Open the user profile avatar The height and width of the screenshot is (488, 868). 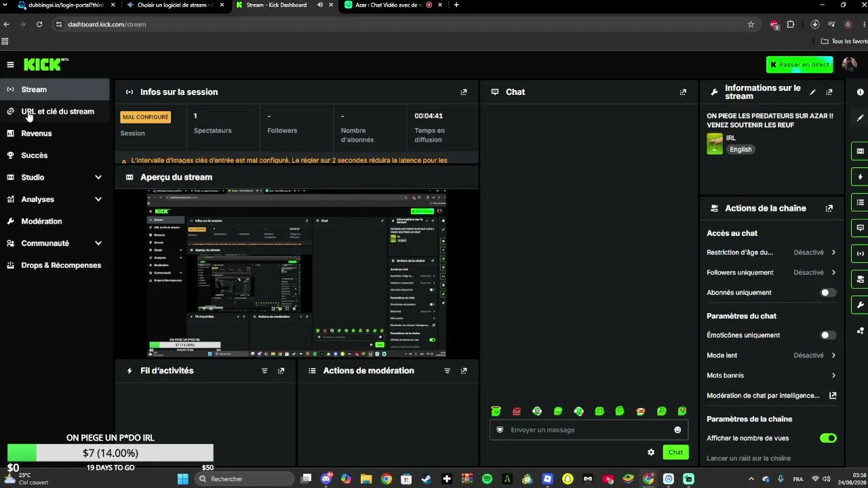[849, 64]
